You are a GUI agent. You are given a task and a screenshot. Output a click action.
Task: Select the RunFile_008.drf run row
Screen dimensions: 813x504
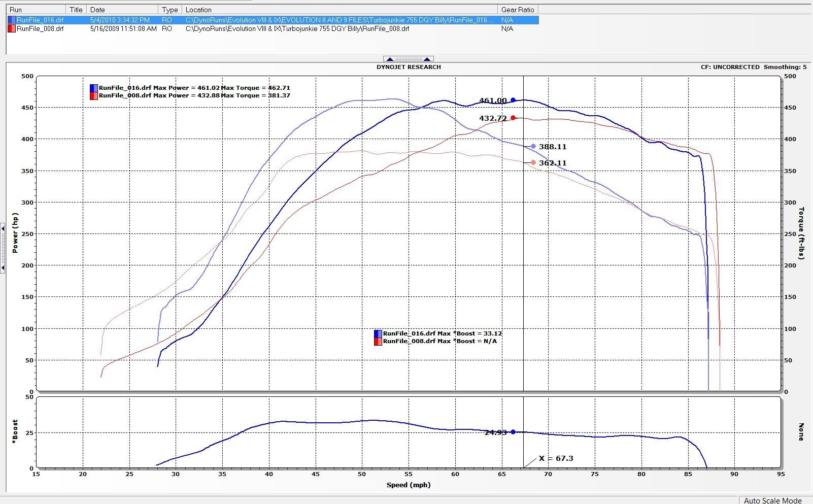click(x=40, y=29)
